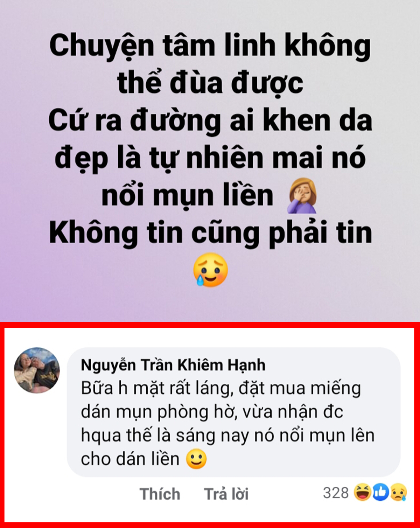Viewport: 420px width, 528px height.
Task: Click comment line "Bữa h mặt rất láng"
Action: (157, 389)
